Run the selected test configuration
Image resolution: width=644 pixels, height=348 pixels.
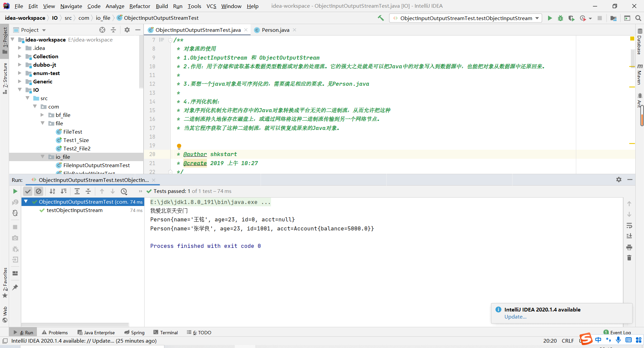550,18
